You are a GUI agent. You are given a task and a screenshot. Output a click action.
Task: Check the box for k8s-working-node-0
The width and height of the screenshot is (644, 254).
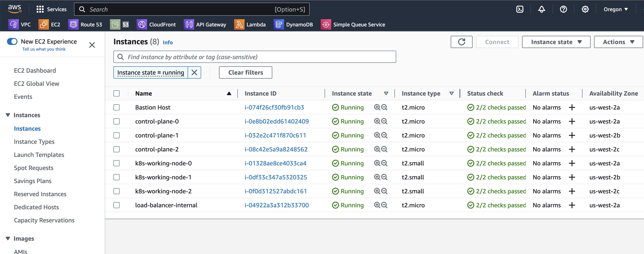tap(116, 163)
